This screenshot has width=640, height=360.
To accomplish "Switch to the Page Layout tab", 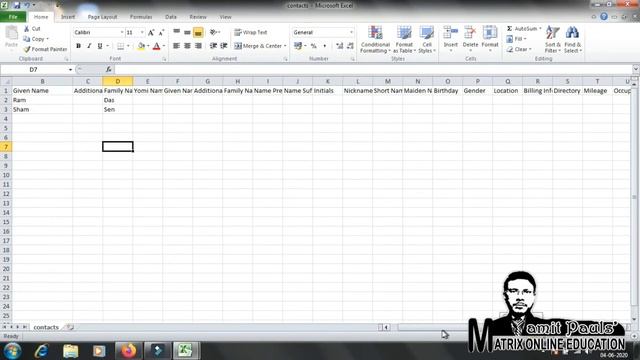I will pyautogui.click(x=102, y=17).
